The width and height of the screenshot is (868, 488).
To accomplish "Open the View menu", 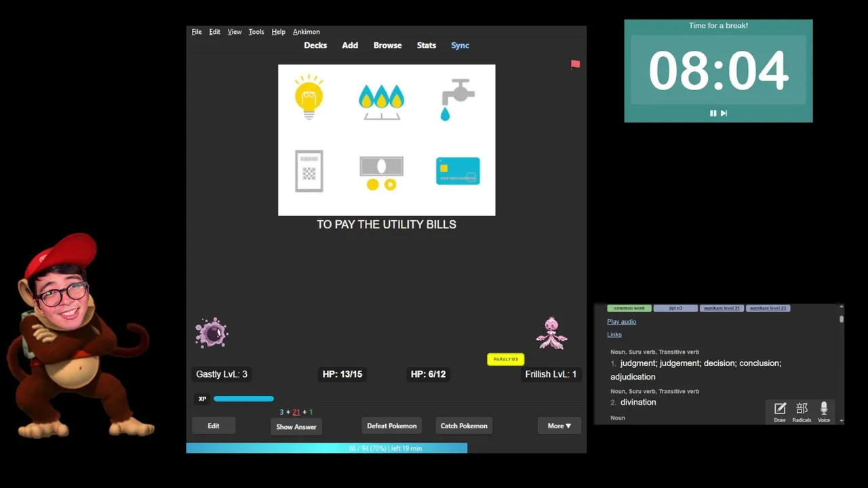I will (235, 32).
